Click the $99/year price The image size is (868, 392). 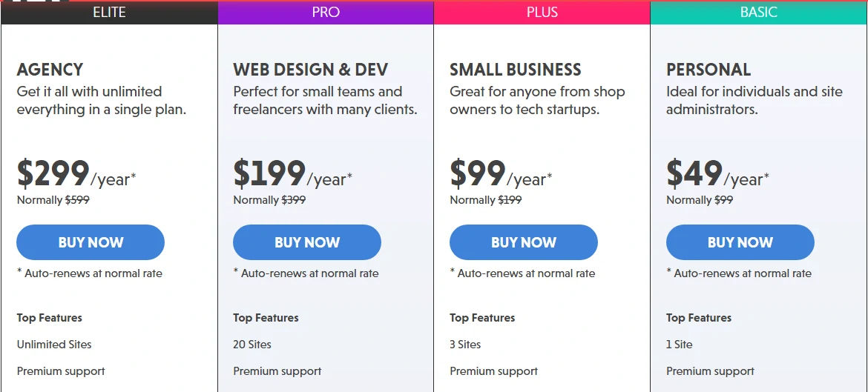[501, 173]
